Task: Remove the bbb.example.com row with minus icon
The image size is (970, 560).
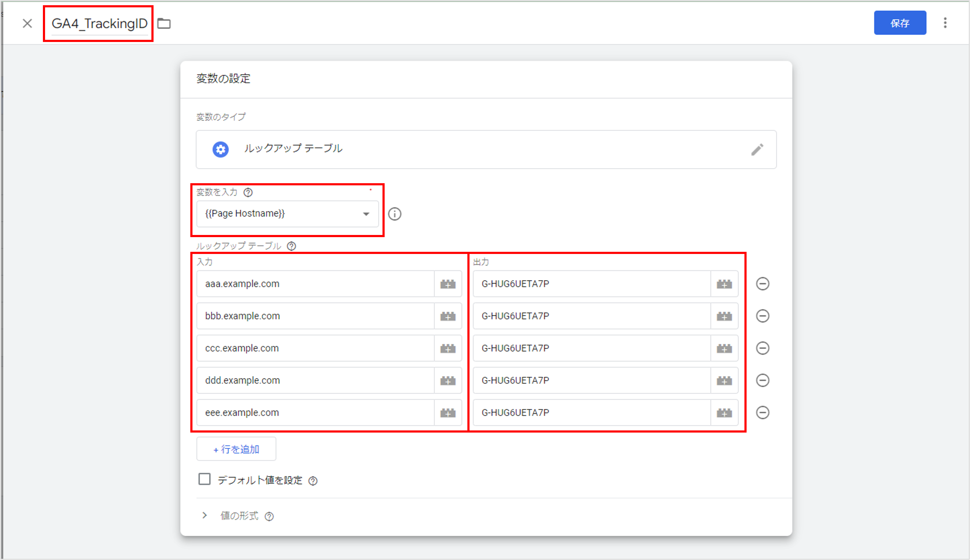Action: point(762,316)
